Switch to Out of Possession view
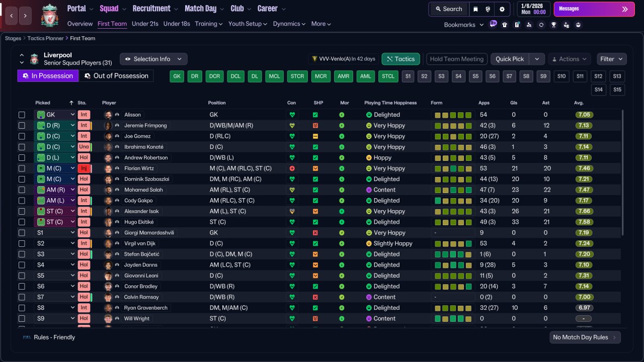The width and height of the screenshot is (644, 362). (116, 76)
